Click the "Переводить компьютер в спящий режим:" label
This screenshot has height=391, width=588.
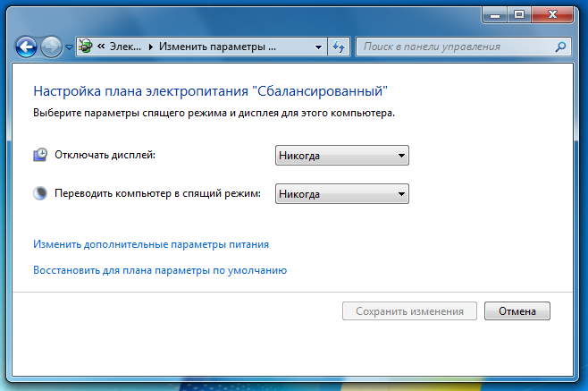(157, 193)
